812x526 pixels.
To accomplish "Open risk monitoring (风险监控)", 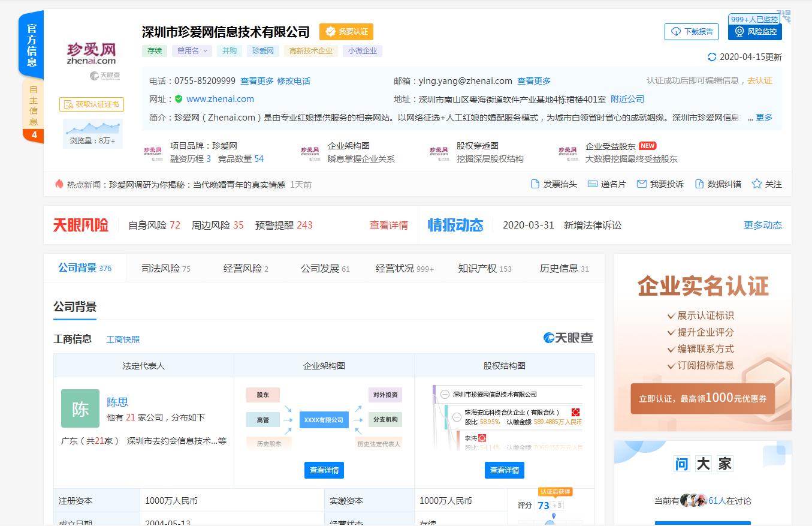I will [x=755, y=32].
